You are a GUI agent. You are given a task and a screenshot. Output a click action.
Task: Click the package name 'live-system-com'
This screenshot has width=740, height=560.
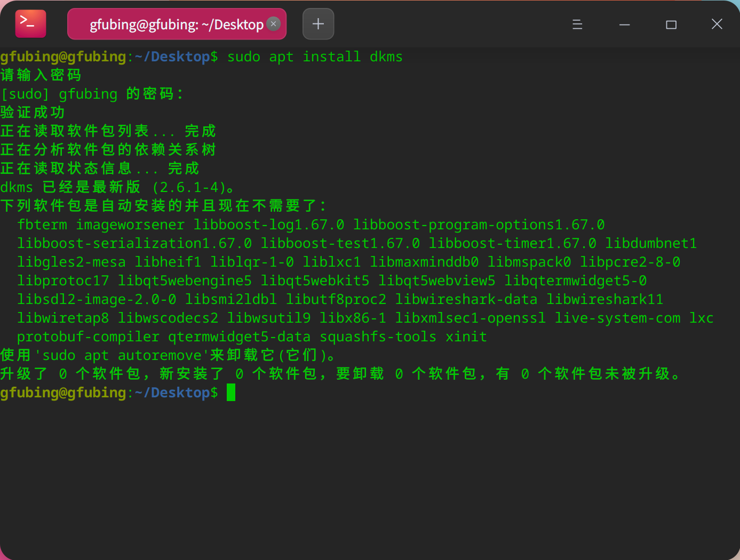pyautogui.click(x=618, y=318)
